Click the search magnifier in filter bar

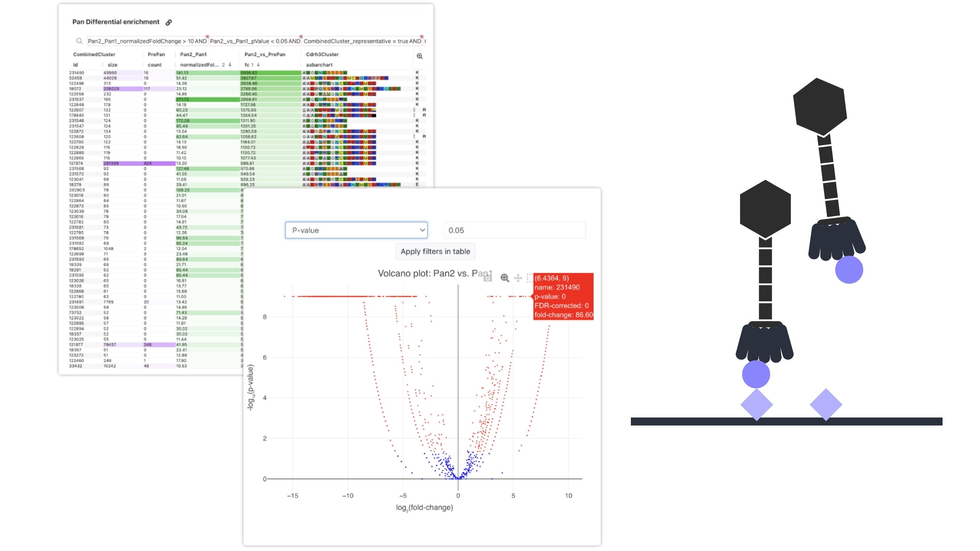[79, 41]
